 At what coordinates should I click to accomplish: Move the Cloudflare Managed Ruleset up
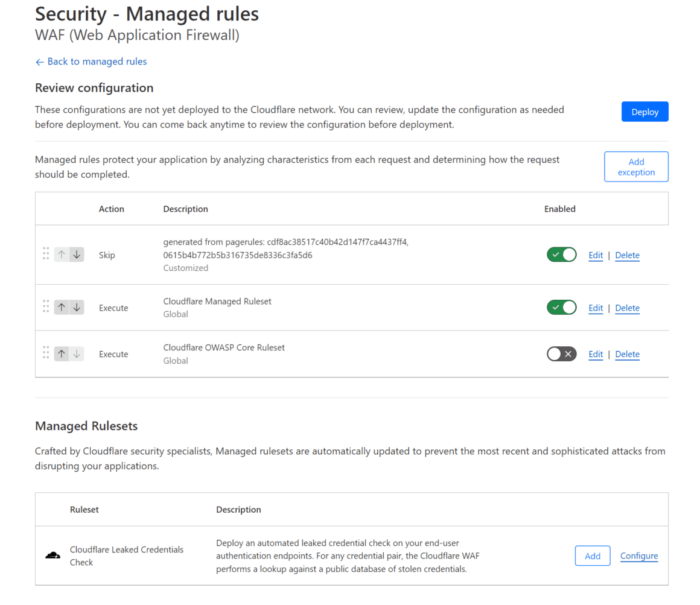(61, 306)
